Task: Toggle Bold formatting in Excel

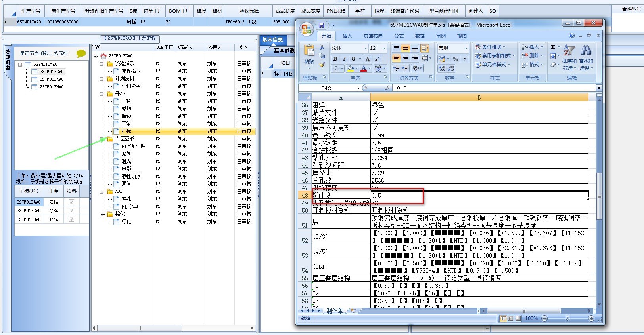Action: click(x=335, y=59)
